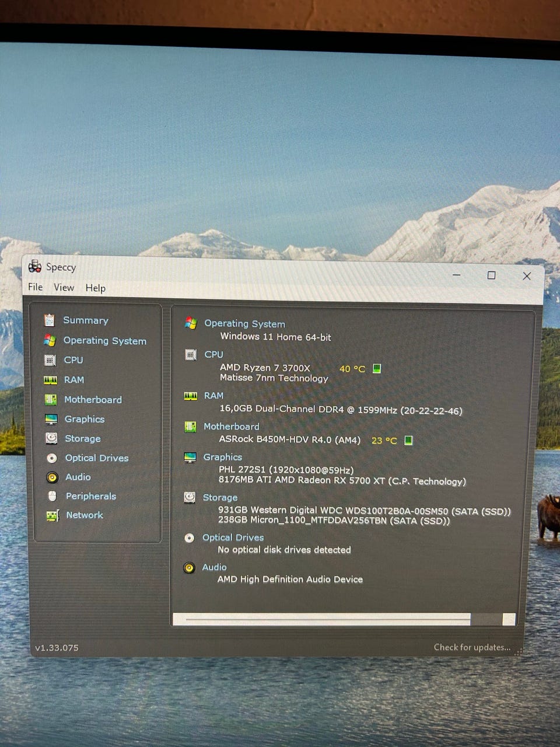Click the Summary clipboard icon in sidebar
560x747 pixels.
coord(50,320)
